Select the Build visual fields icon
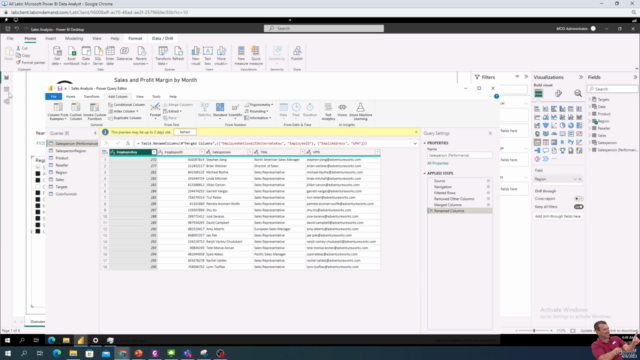This screenshot has width=640, height=360. 539,93
